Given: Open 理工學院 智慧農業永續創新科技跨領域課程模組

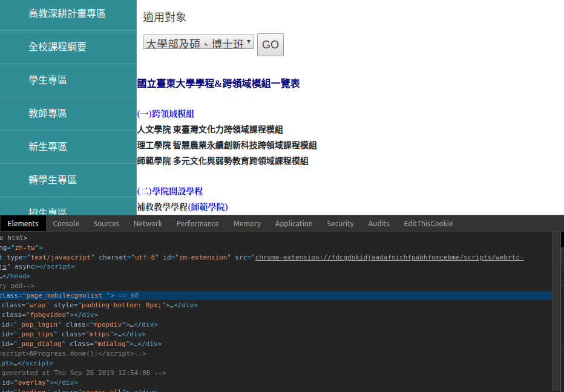Looking at the screenshot, I should click(227, 145).
